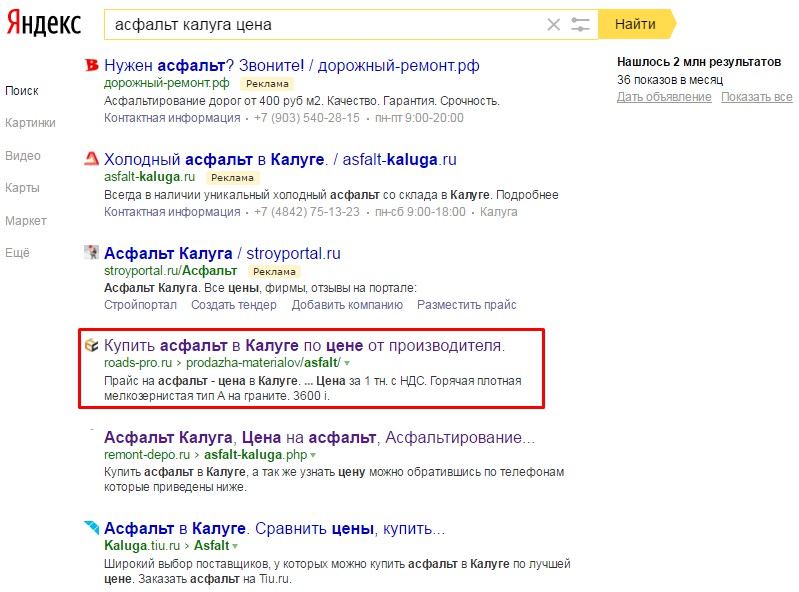Expand dropdown arrow next to Kaluga.tiu.ru Asfalt
Screen dimensions: 799x592
coord(235,546)
